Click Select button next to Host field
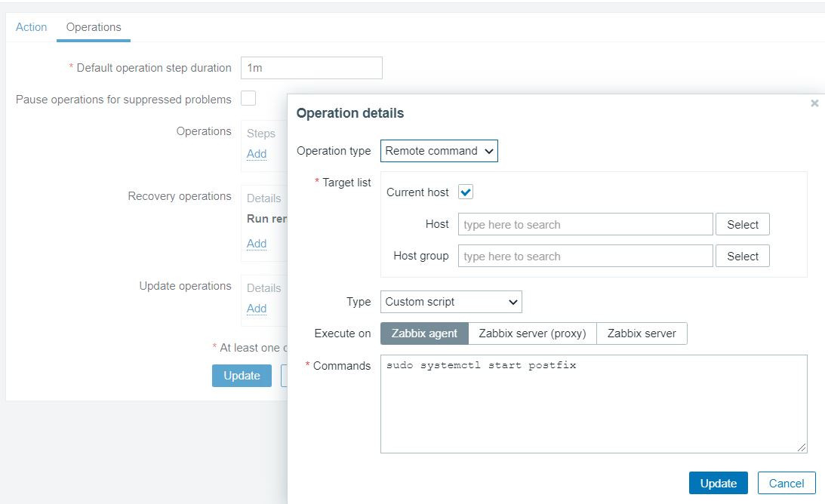Screen dimensions: 825x504 coord(742,225)
